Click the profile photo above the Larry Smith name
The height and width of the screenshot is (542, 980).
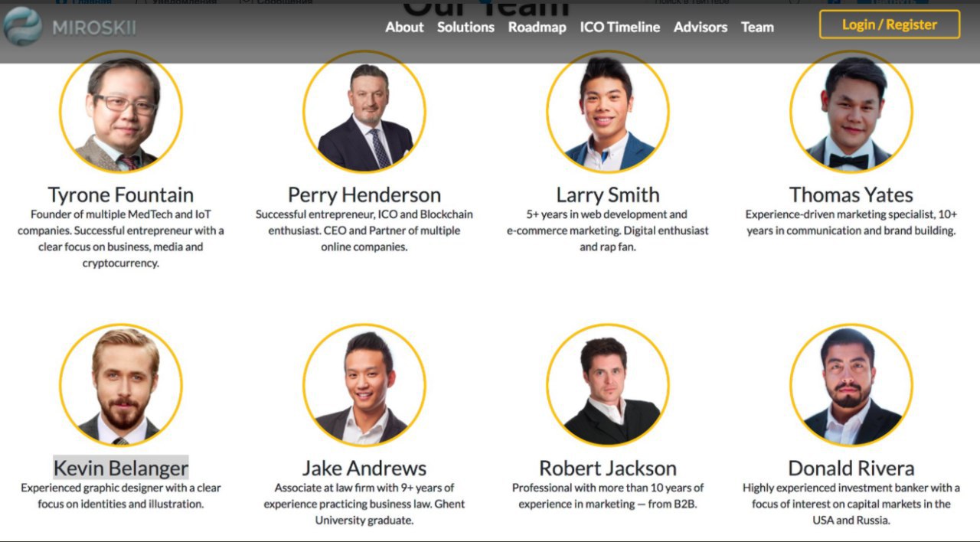point(608,112)
